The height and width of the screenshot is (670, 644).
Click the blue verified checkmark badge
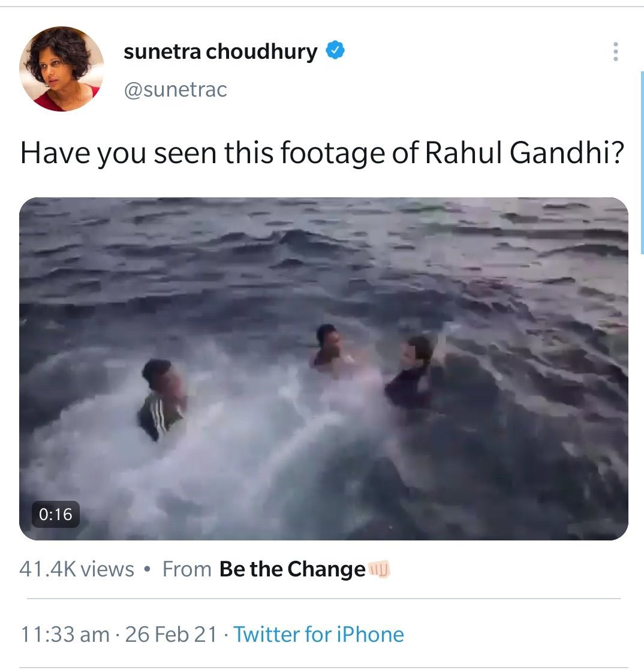[x=335, y=52]
